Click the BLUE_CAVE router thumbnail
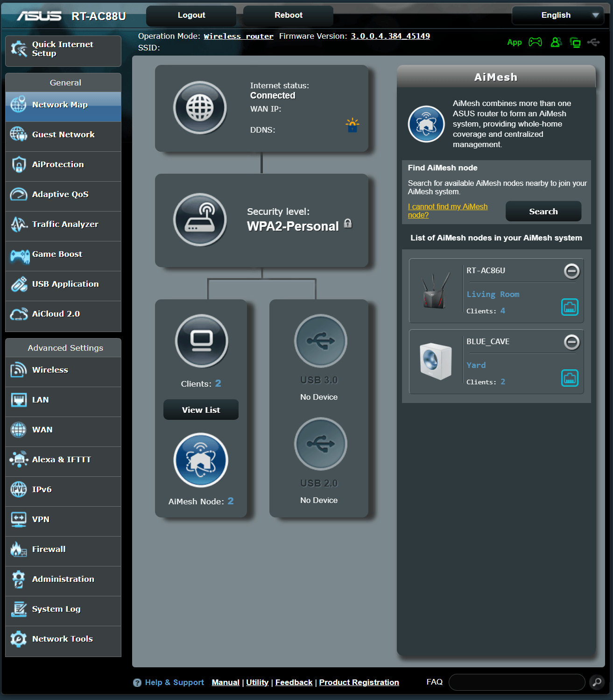The width and height of the screenshot is (613, 700). pos(436,361)
